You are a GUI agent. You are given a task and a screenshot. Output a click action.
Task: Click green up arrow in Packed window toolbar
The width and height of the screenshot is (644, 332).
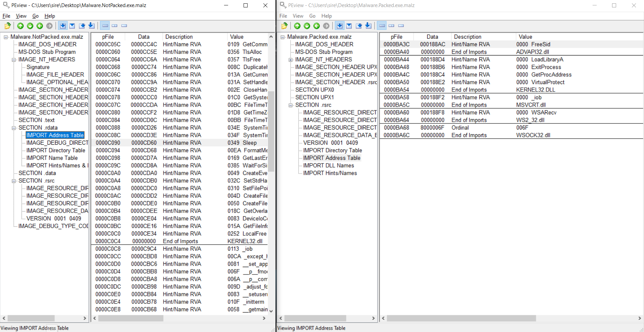click(x=297, y=26)
